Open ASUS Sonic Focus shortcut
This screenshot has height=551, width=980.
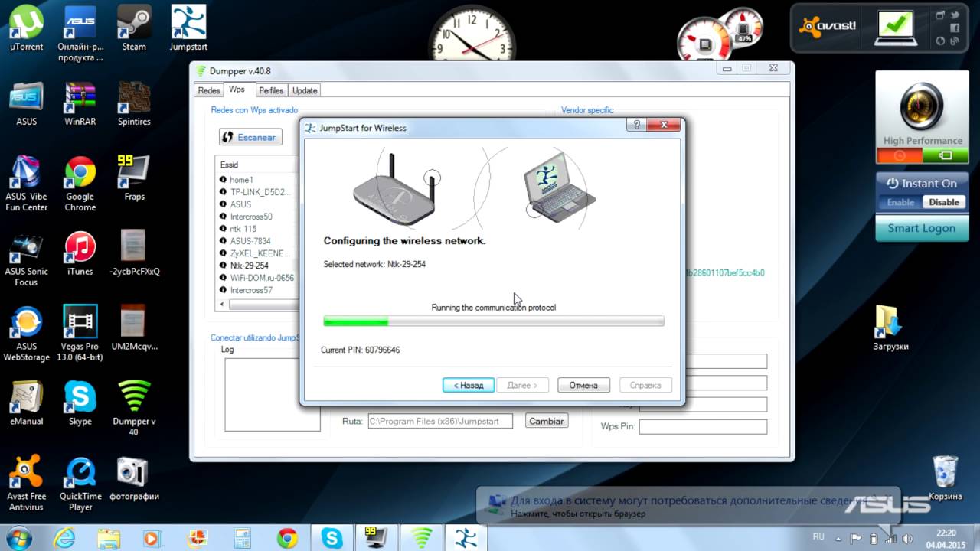point(26,259)
